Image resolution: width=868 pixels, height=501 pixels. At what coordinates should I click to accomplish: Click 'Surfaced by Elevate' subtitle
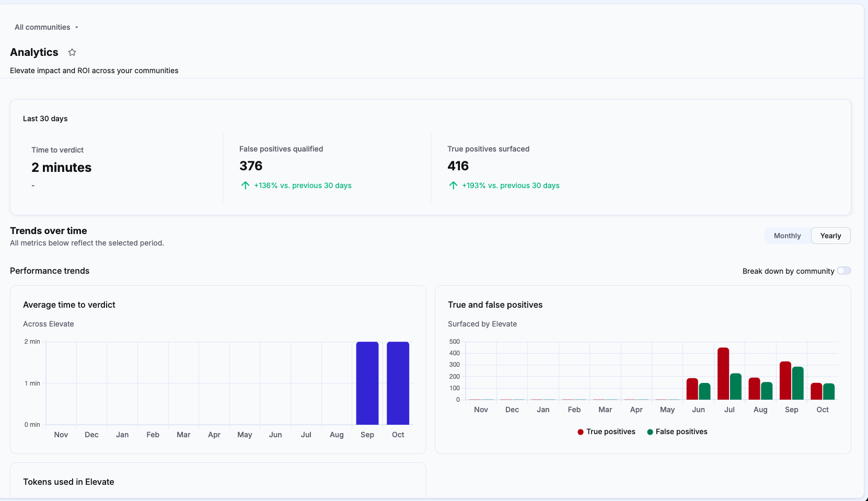(482, 324)
